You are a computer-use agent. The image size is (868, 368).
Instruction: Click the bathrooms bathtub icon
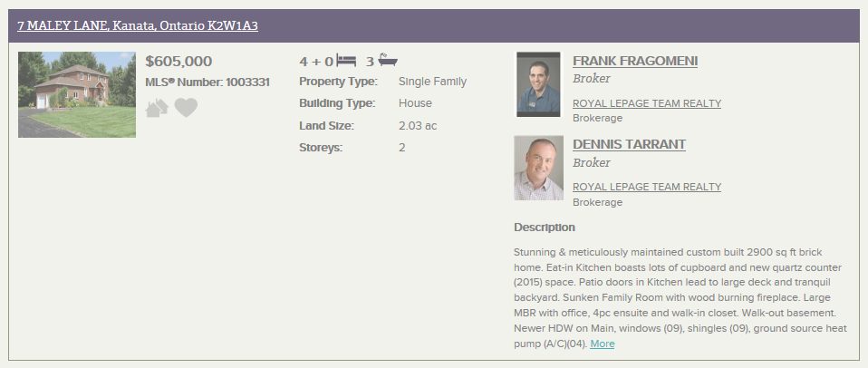(x=388, y=60)
